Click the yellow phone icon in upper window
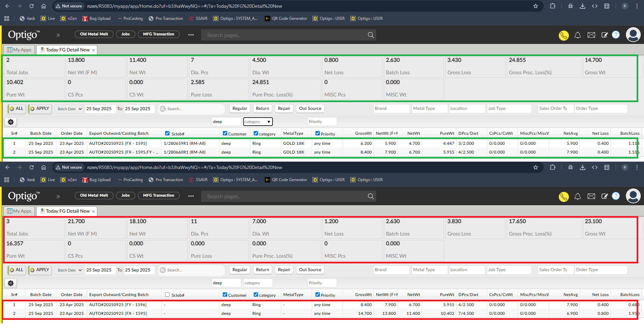 coord(563,35)
